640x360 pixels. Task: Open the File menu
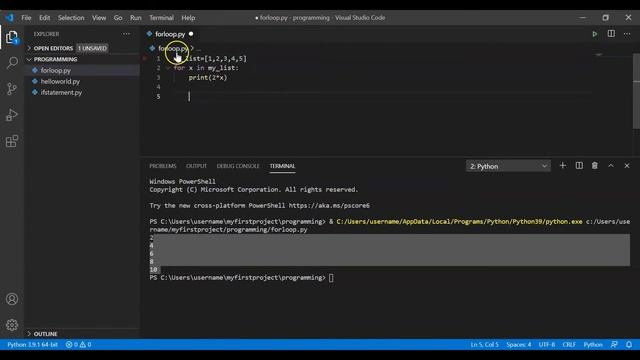click(26, 18)
